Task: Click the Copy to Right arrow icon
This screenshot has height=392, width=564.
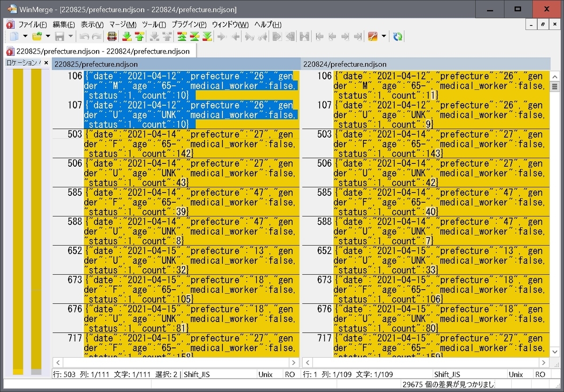Action: tap(221, 36)
